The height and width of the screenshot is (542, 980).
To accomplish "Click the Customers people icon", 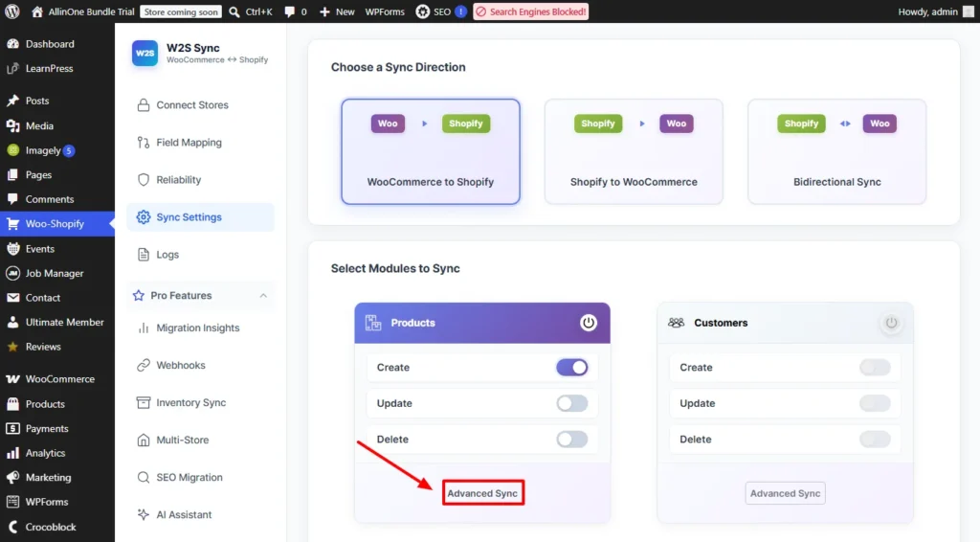I will click(677, 323).
